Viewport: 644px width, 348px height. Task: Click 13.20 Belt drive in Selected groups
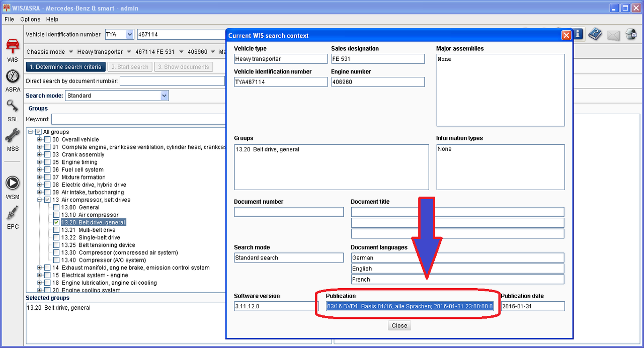coord(59,308)
